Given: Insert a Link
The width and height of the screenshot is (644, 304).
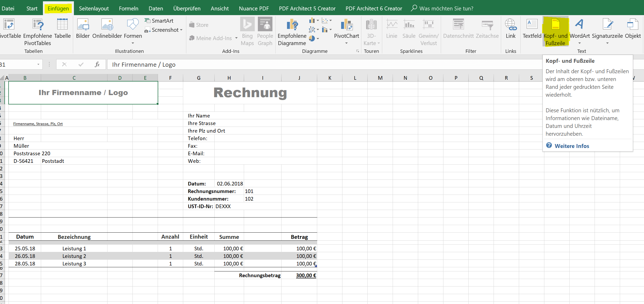Looking at the screenshot, I should pos(511,29).
